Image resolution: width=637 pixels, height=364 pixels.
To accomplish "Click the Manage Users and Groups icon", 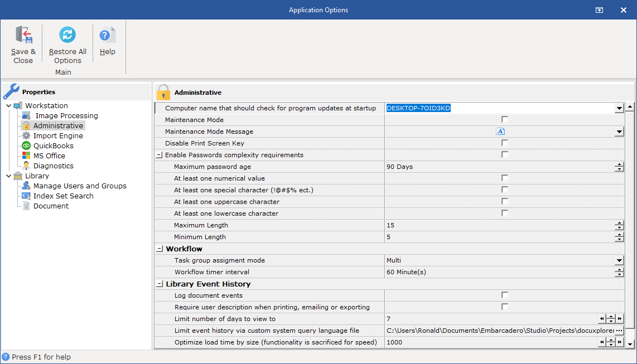I will tap(26, 186).
